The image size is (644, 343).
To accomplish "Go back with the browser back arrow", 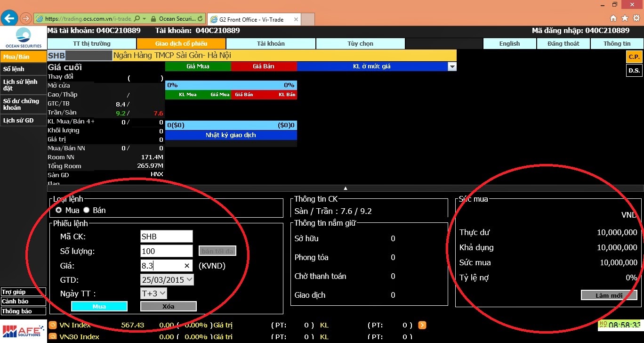I will point(10,18).
